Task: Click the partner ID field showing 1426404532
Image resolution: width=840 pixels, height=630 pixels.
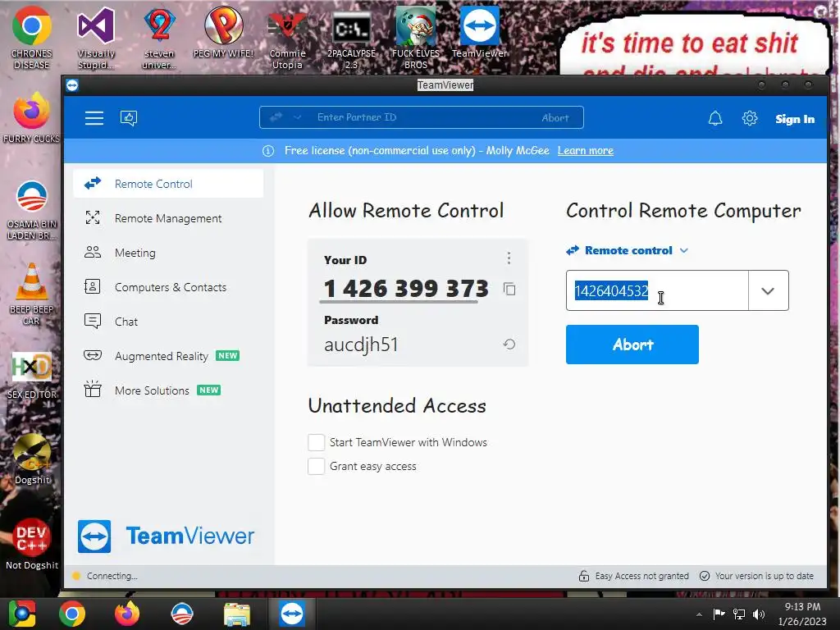Action: click(657, 290)
